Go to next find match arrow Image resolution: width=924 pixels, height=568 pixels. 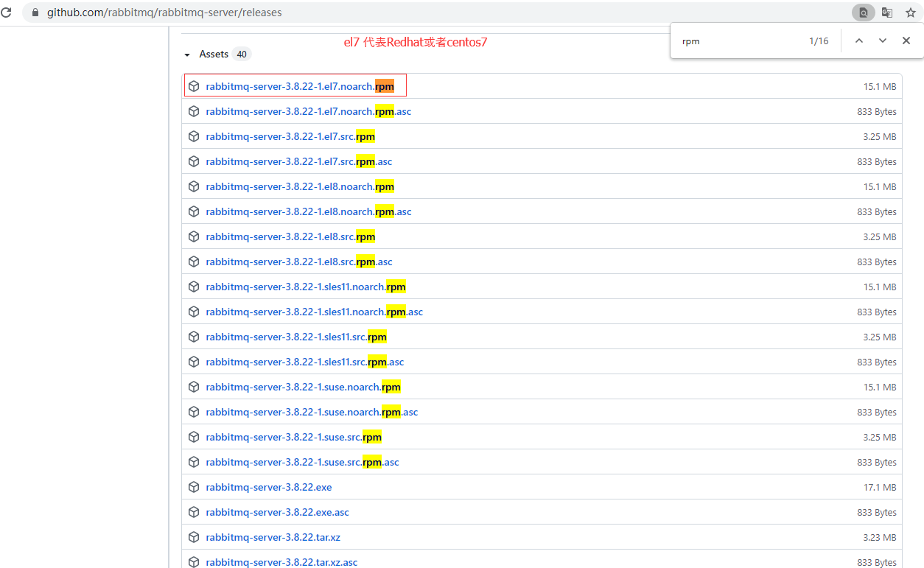point(883,41)
